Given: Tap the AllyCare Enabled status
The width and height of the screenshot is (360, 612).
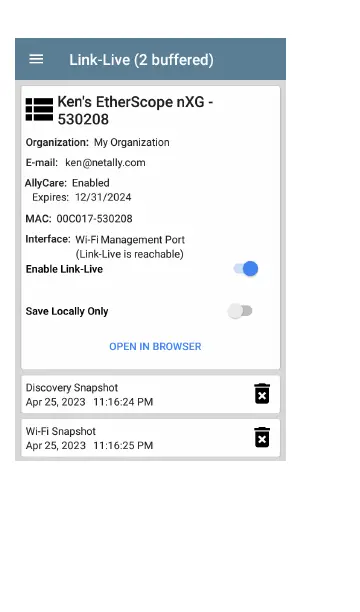Looking at the screenshot, I should point(91,183).
